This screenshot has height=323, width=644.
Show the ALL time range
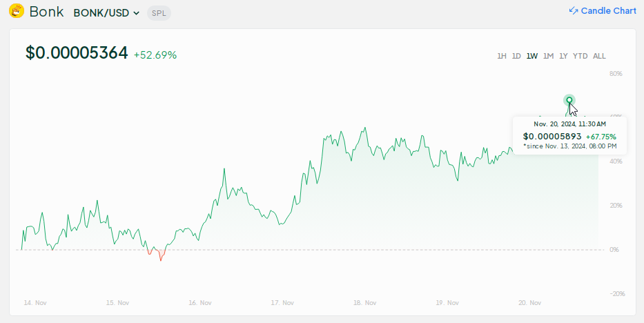599,56
